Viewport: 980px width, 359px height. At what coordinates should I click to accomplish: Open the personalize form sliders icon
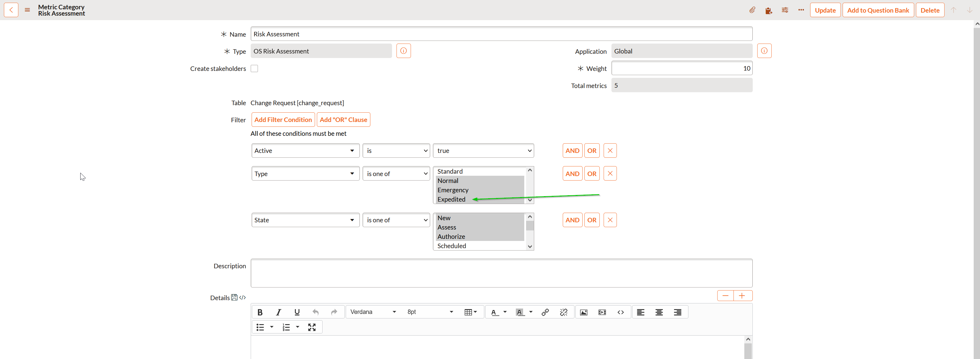point(785,10)
